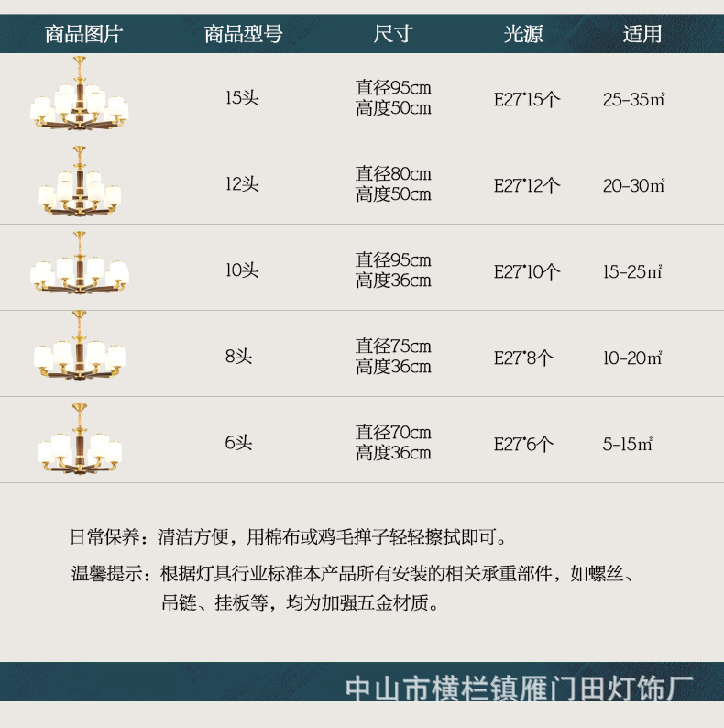Select the 光源 column header

pos(523,34)
